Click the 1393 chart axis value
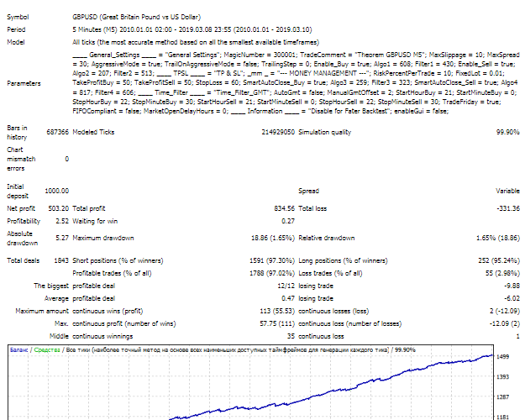Image resolution: width=525 pixels, height=420 pixels. coord(502,377)
